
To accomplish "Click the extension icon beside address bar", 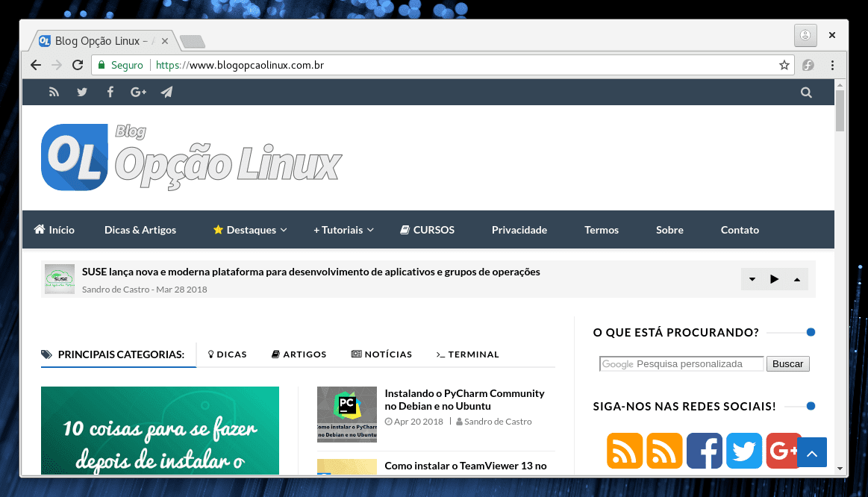I will [808, 66].
